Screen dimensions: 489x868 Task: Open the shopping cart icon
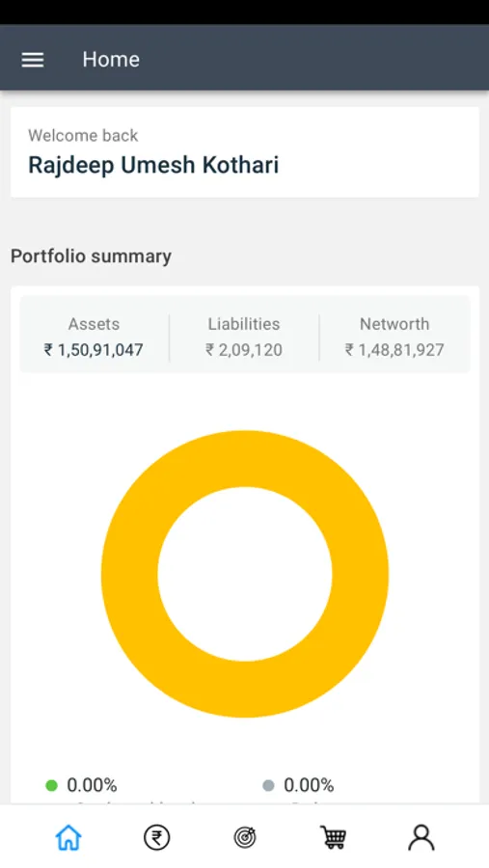click(333, 837)
